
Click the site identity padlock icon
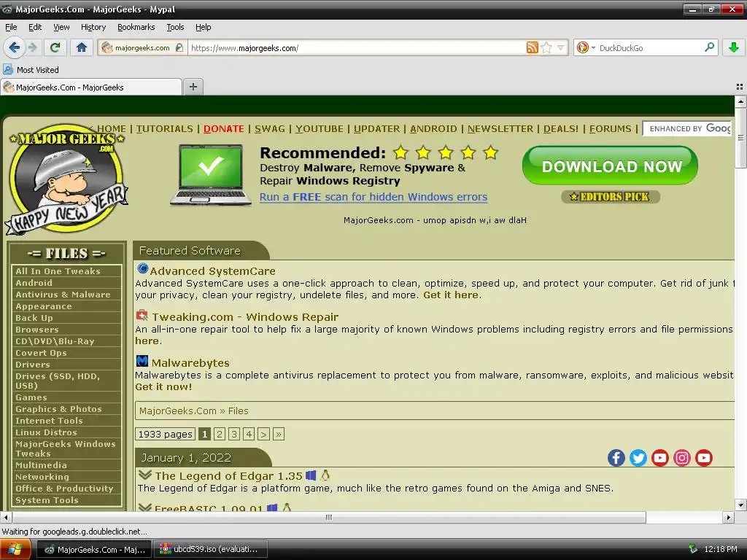click(x=179, y=47)
